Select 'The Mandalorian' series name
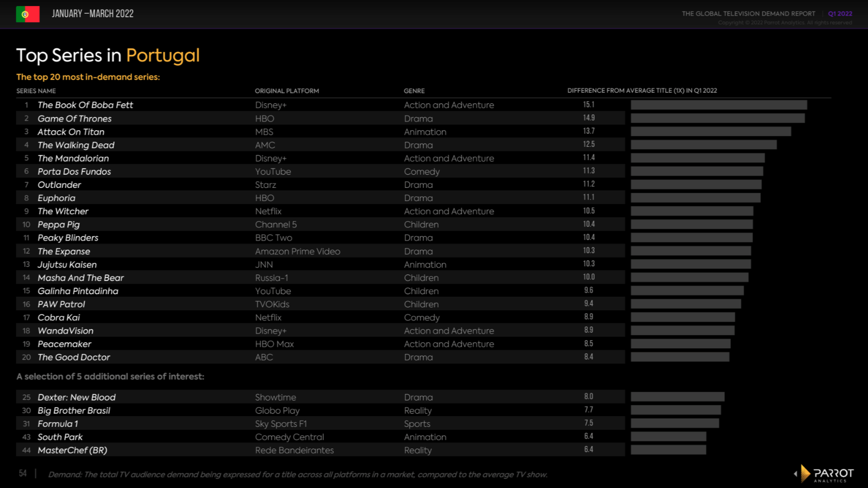868x488 pixels. (73, 158)
